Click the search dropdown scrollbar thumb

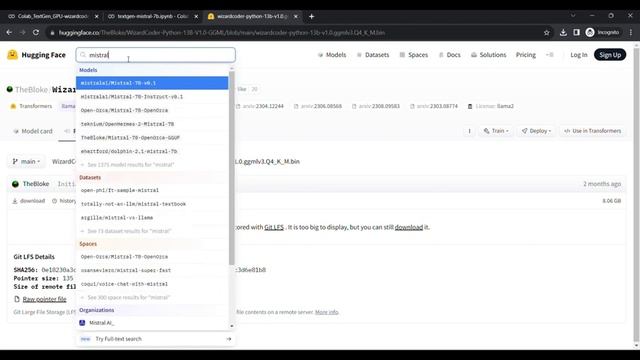click(x=232, y=168)
